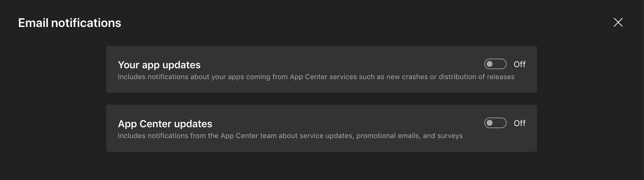
Task: Activate email alerts for distribution of releases
Action: pos(495,64)
